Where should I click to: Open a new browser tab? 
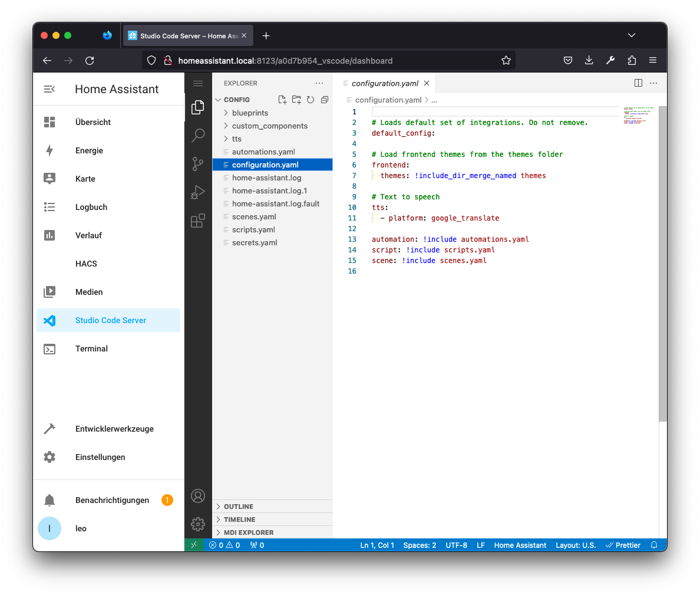pos(266,36)
